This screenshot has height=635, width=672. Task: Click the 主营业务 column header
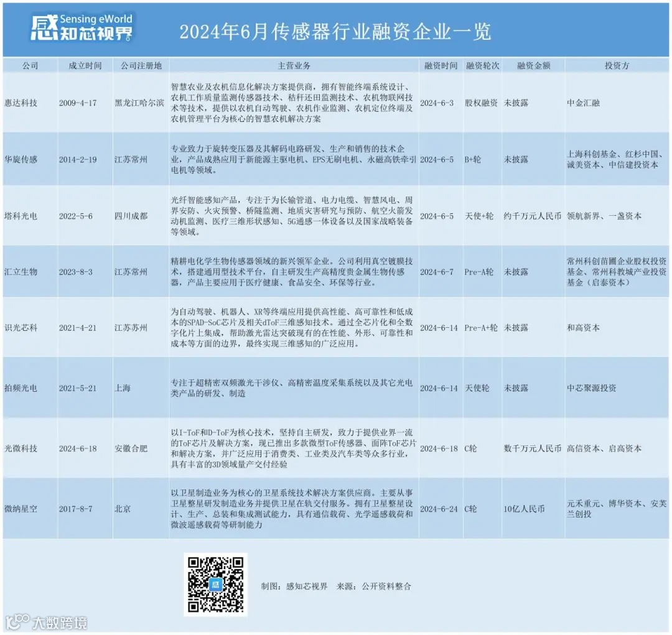[x=294, y=65]
